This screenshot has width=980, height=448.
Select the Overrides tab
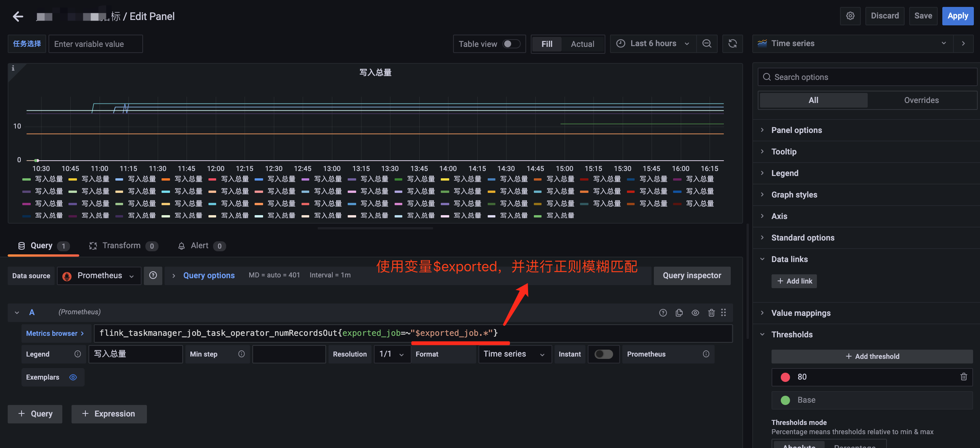[x=921, y=100]
